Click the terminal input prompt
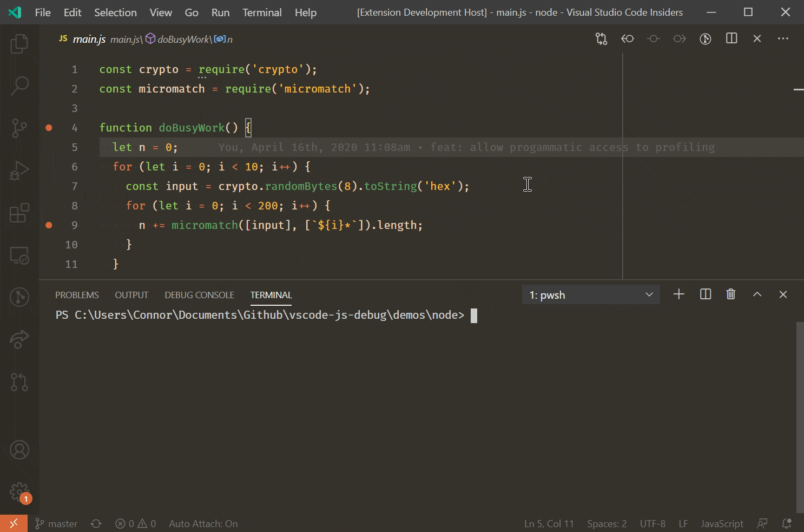 pyautogui.click(x=473, y=314)
